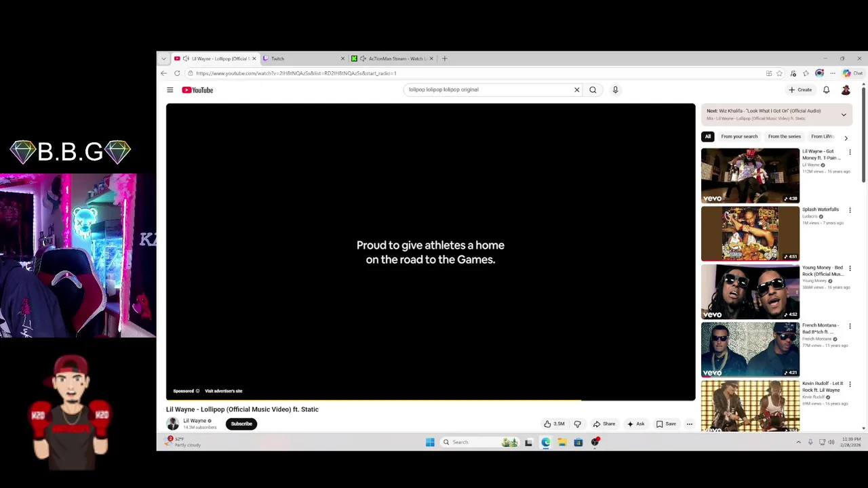Go to the YouTube home logo
The height and width of the screenshot is (488, 868).
coord(197,89)
